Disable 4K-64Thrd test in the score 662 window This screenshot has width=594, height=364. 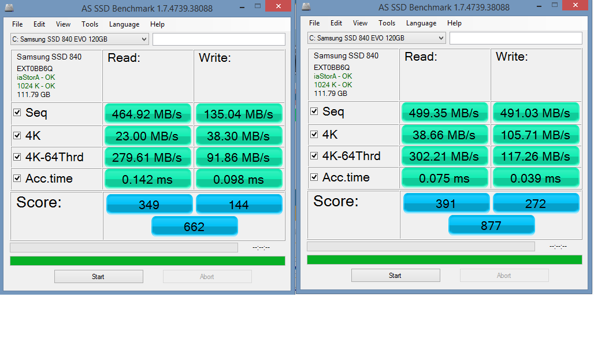[x=17, y=157]
